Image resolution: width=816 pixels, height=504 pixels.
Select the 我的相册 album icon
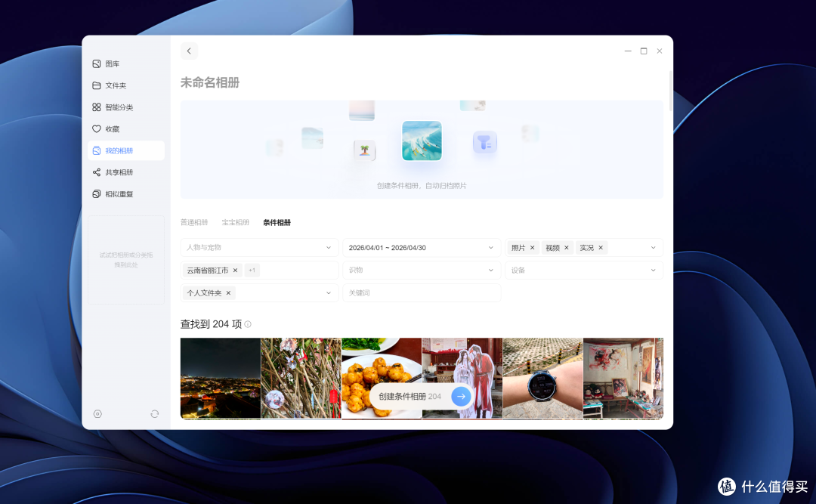coord(96,150)
